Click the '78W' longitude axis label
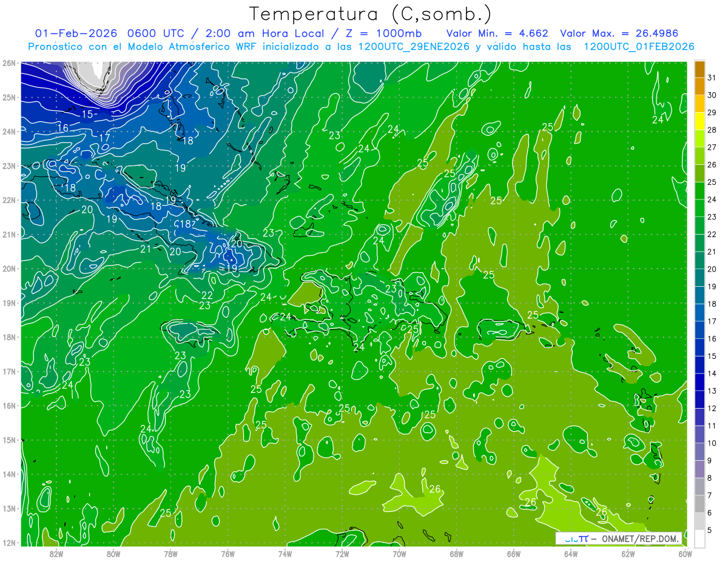728x562 pixels. tap(170, 553)
